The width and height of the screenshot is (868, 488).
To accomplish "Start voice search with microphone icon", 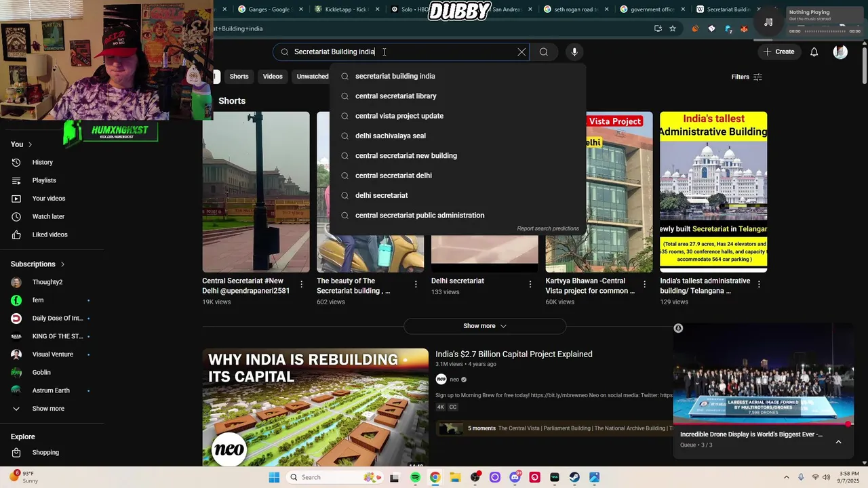I will click(574, 52).
